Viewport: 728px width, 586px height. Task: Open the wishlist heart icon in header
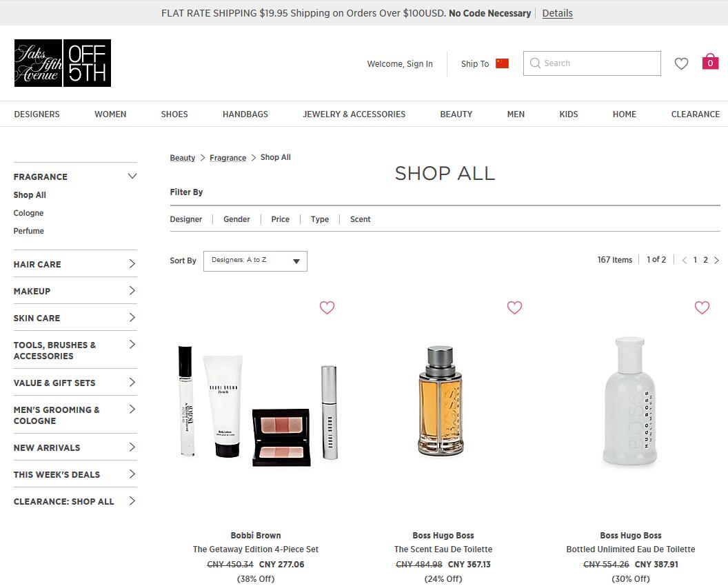tap(681, 63)
